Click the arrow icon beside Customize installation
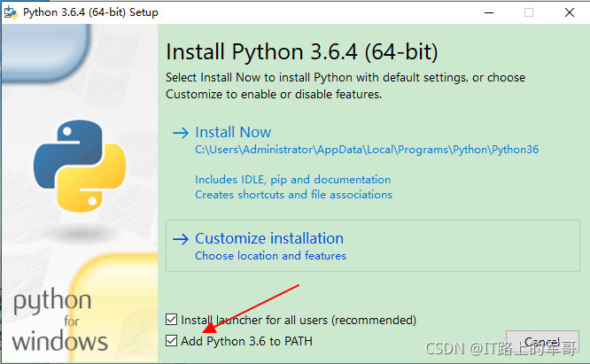The image size is (590, 364). (x=180, y=239)
